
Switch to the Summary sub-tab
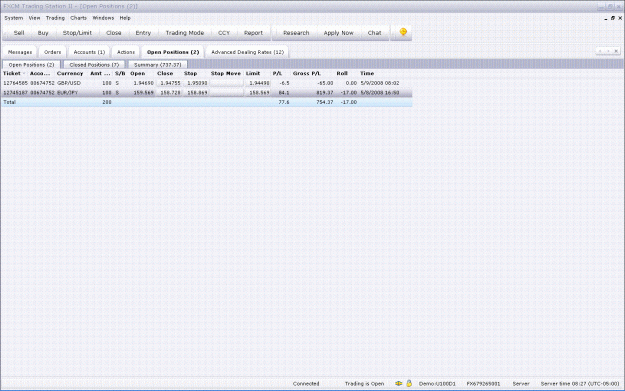coord(157,65)
